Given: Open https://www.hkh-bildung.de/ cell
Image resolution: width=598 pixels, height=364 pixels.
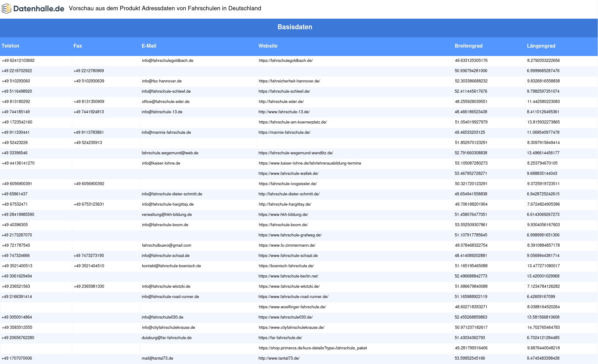Looking at the screenshot, I should [283, 215].
